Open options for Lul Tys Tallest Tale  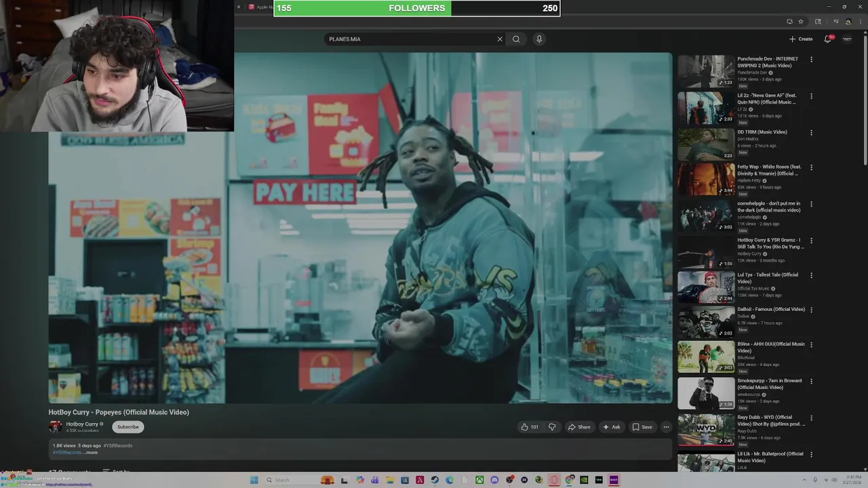[811, 276]
